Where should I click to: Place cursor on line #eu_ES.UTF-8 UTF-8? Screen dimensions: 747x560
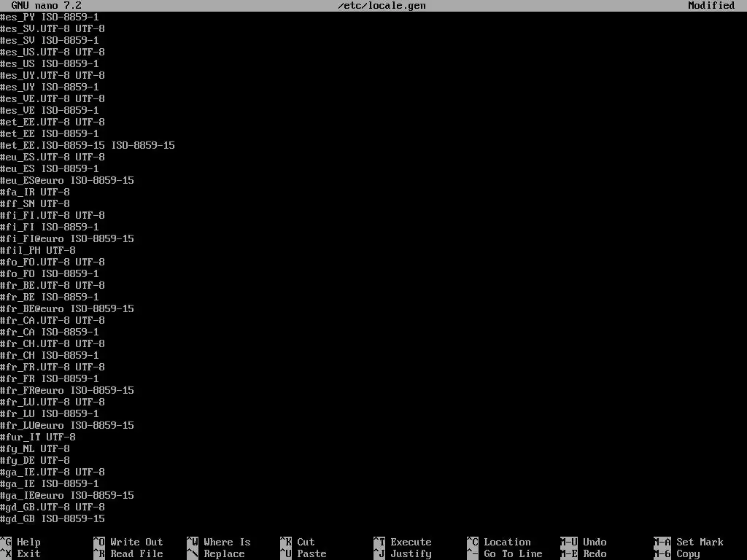pos(53,157)
